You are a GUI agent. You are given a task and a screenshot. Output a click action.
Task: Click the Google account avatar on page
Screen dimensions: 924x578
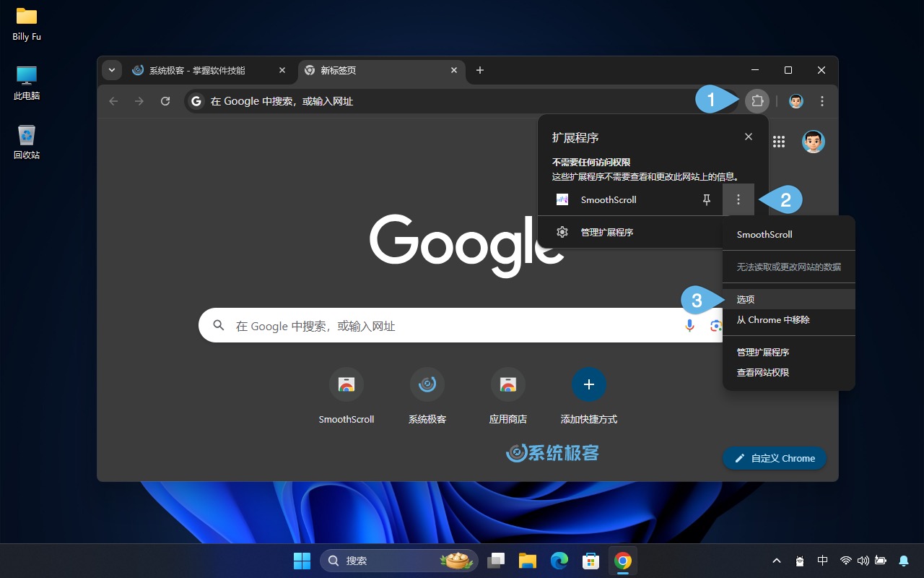tap(814, 142)
